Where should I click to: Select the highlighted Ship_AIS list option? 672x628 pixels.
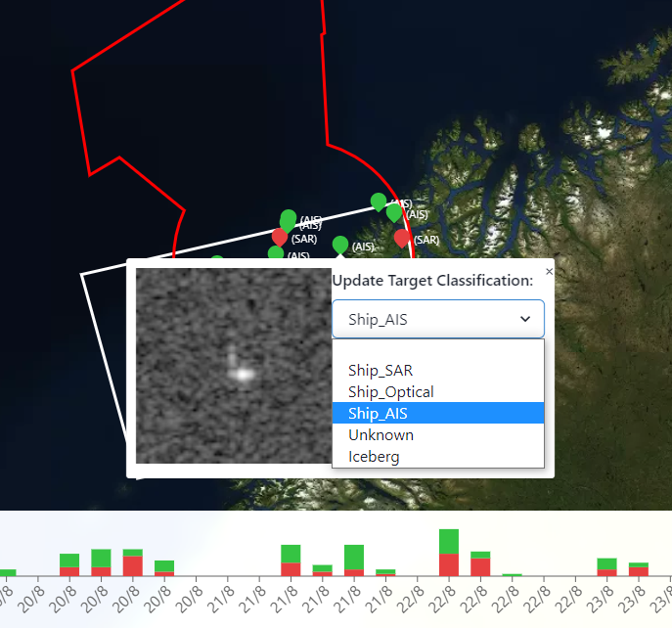(378, 414)
